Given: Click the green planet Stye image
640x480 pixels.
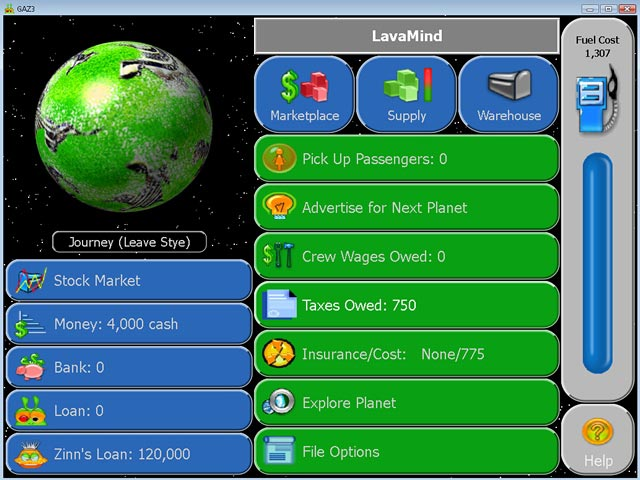Looking at the screenshot, I should [123, 126].
